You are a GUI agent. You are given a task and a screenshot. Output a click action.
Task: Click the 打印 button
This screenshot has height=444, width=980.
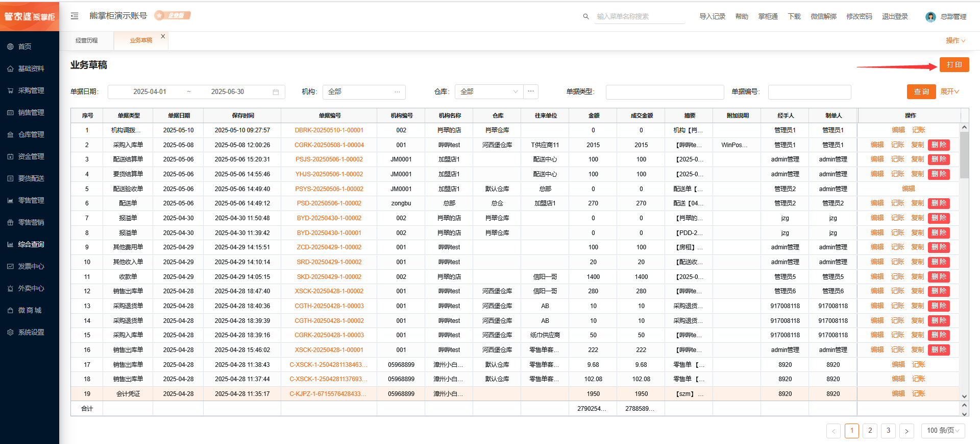point(953,65)
